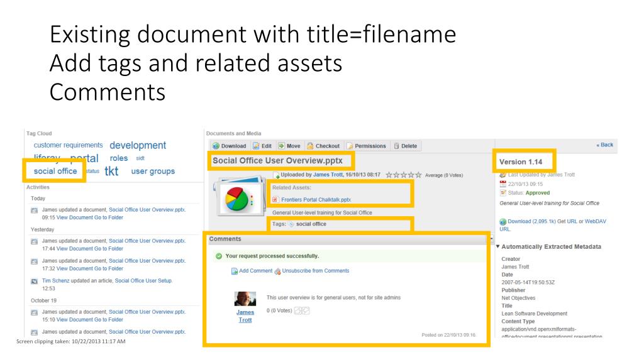Click Go to Folder in the 15:10 activity

pos(109,320)
